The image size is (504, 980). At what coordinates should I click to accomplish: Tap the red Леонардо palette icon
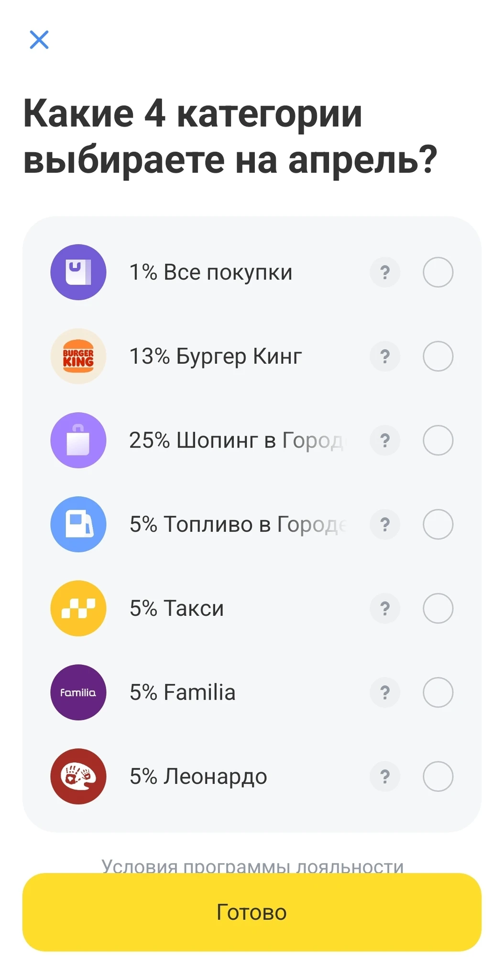pyautogui.click(x=78, y=776)
